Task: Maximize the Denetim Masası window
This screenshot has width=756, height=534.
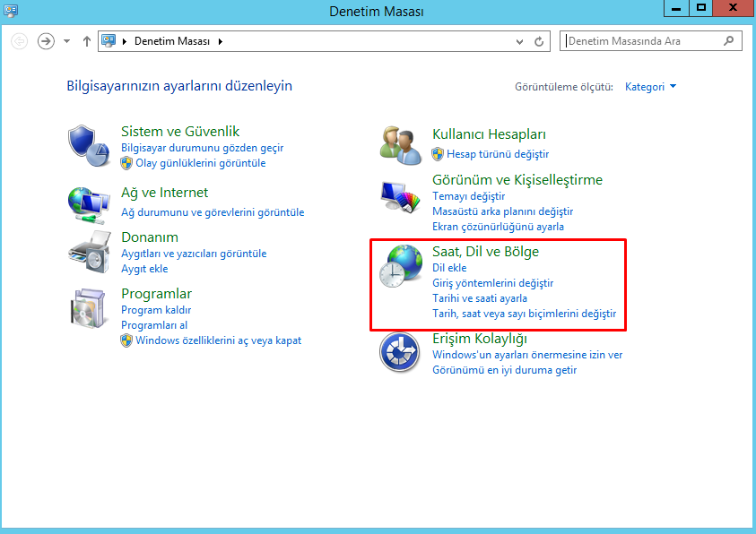Action: [x=701, y=8]
